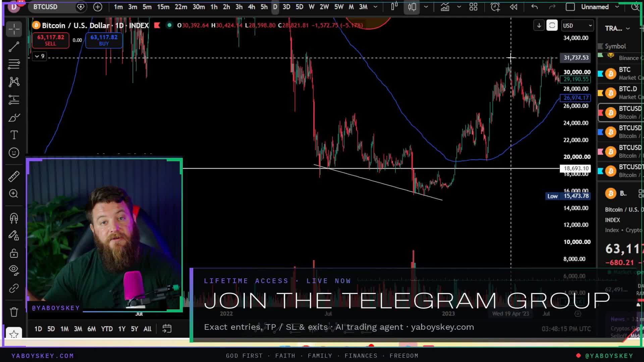Click the compare or add symbol plus icon

(98, 7)
